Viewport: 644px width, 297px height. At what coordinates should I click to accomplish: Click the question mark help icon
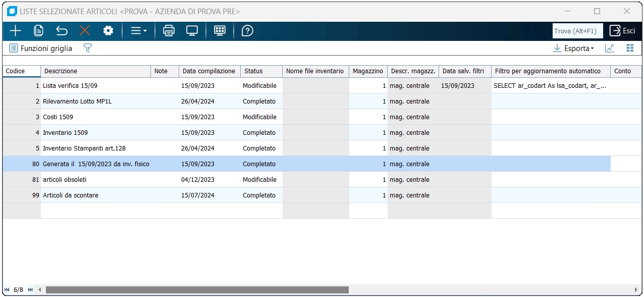[x=247, y=31]
